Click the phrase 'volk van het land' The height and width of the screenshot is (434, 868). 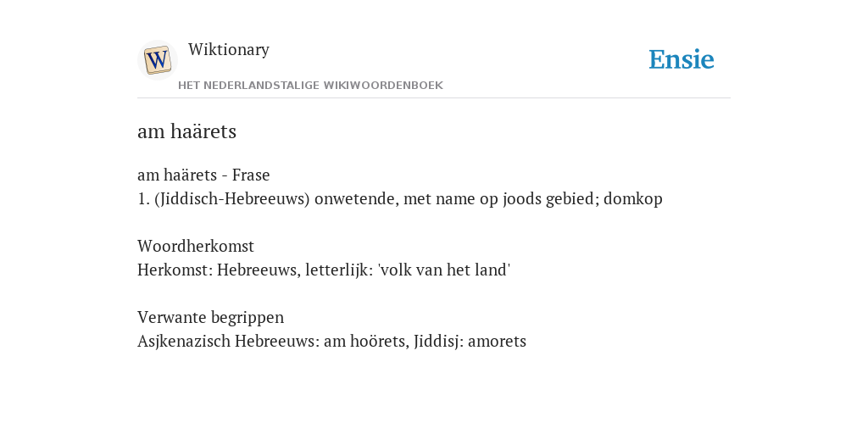(444, 270)
